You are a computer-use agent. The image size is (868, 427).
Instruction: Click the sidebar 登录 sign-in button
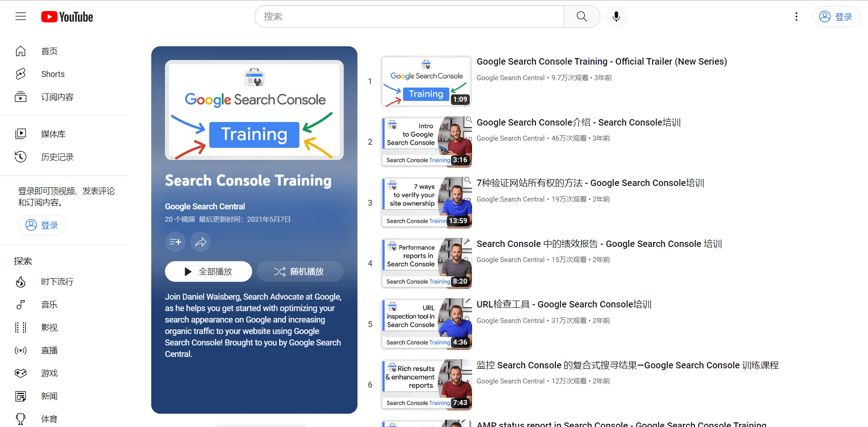click(43, 225)
